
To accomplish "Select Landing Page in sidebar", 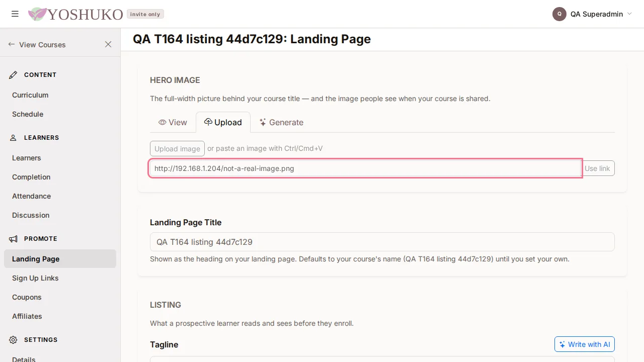I will click(x=60, y=259).
